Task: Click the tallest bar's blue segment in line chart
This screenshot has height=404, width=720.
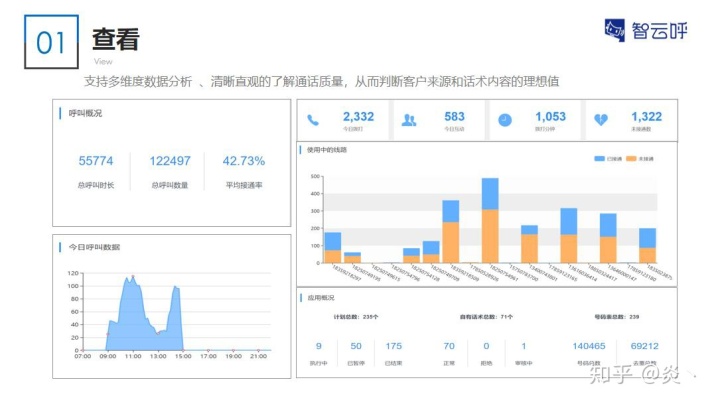Action: (490, 194)
